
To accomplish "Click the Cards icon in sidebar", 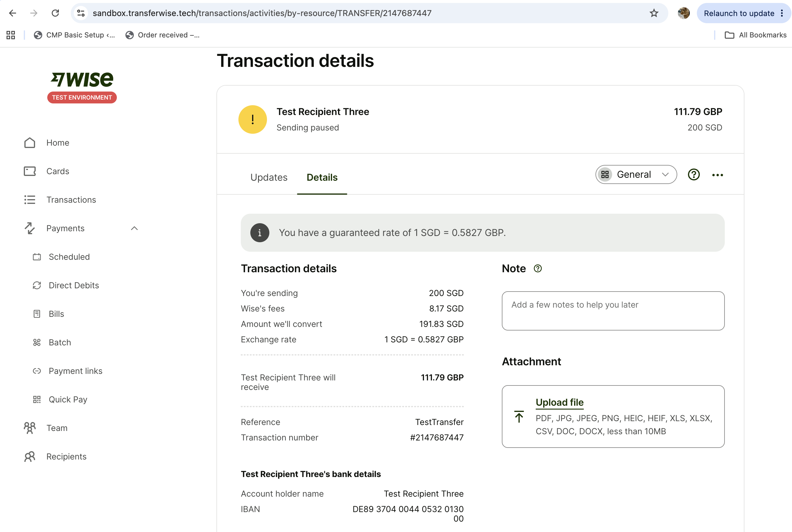I will (30, 171).
